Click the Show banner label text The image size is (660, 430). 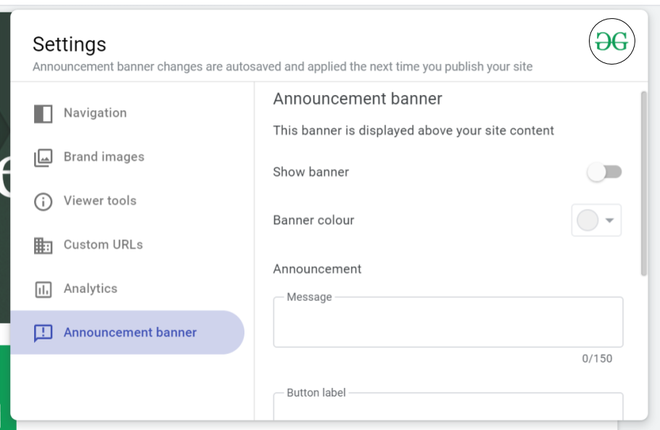coord(311,172)
